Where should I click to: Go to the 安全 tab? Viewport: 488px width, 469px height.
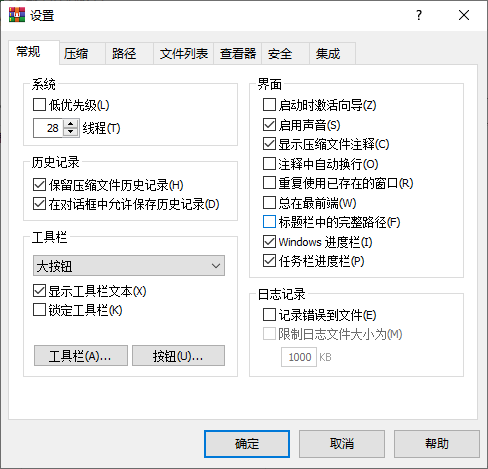pos(280,53)
